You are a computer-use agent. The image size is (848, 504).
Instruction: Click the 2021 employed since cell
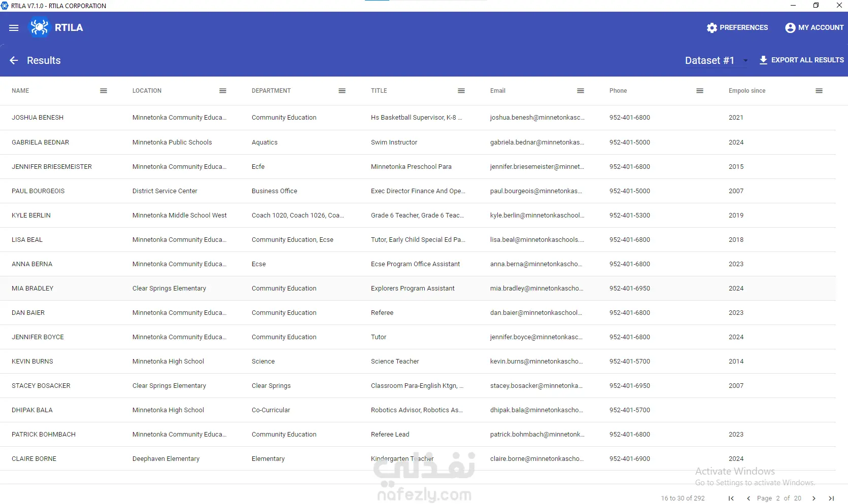[736, 118]
